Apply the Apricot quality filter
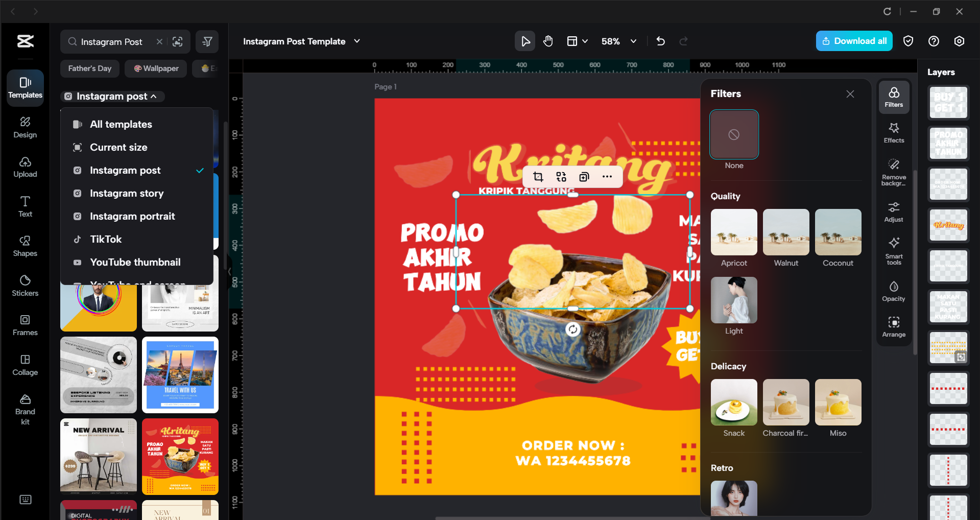The height and width of the screenshot is (520, 980). (x=733, y=232)
